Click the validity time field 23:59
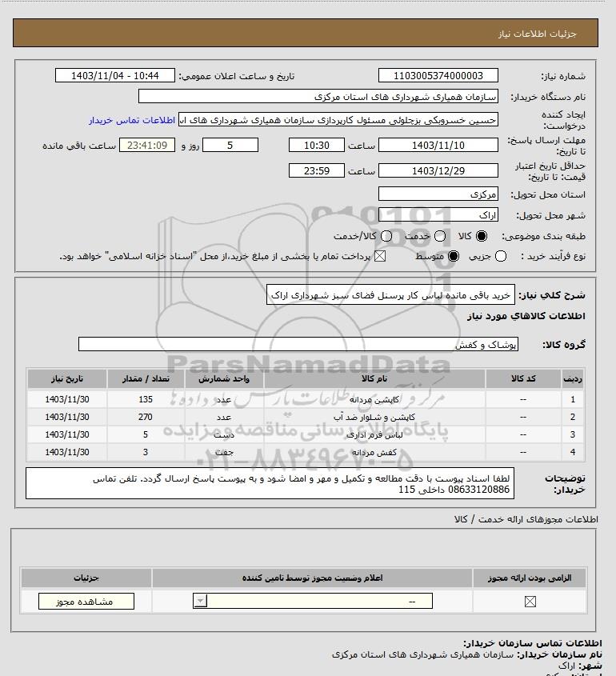 pyautogui.click(x=317, y=170)
